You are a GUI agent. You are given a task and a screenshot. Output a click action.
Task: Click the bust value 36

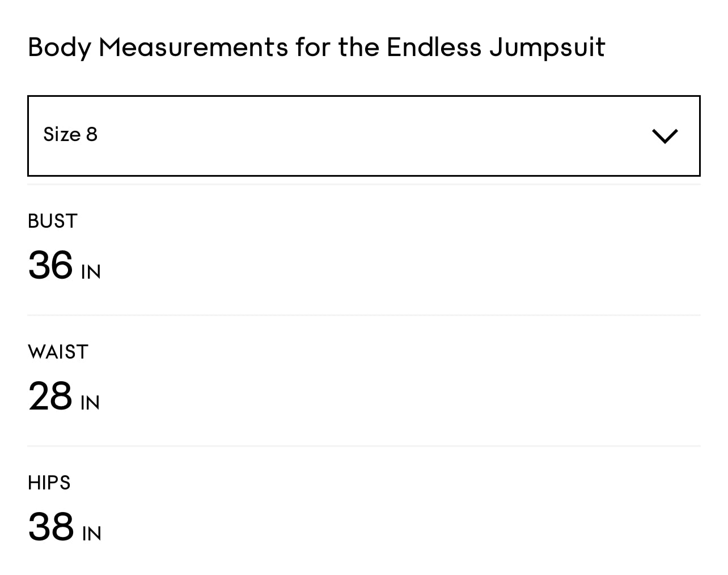(x=50, y=265)
